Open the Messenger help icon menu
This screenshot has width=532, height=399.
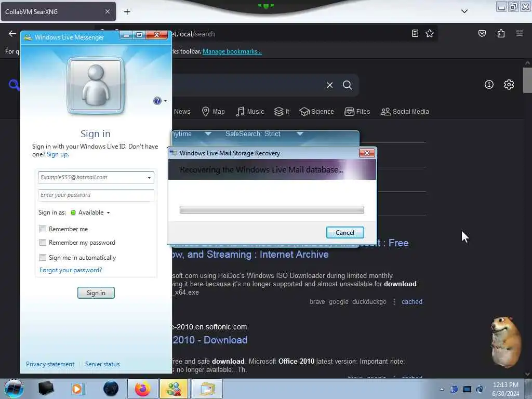click(157, 101)
